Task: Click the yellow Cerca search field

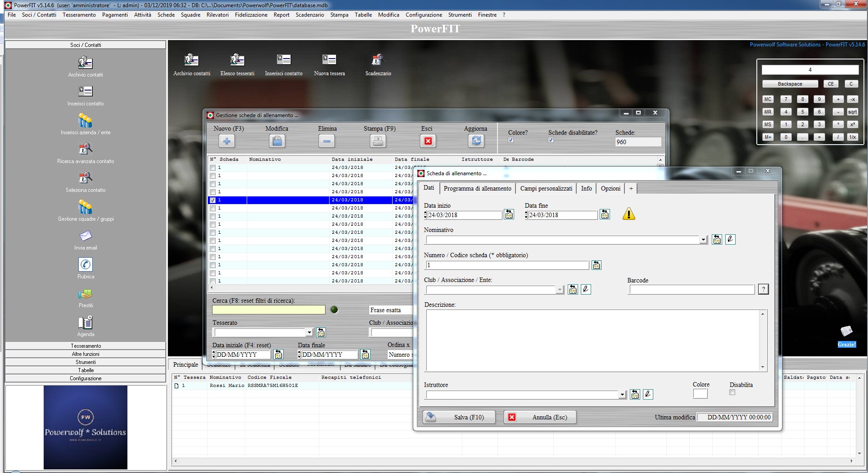Action: pyautogui.click(x=269, y=310)
